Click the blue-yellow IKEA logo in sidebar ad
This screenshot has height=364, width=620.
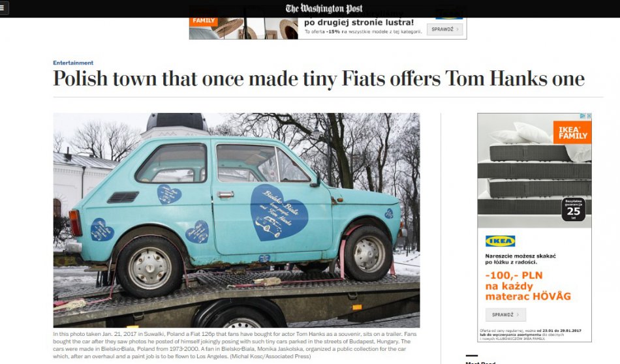point(500,241)
